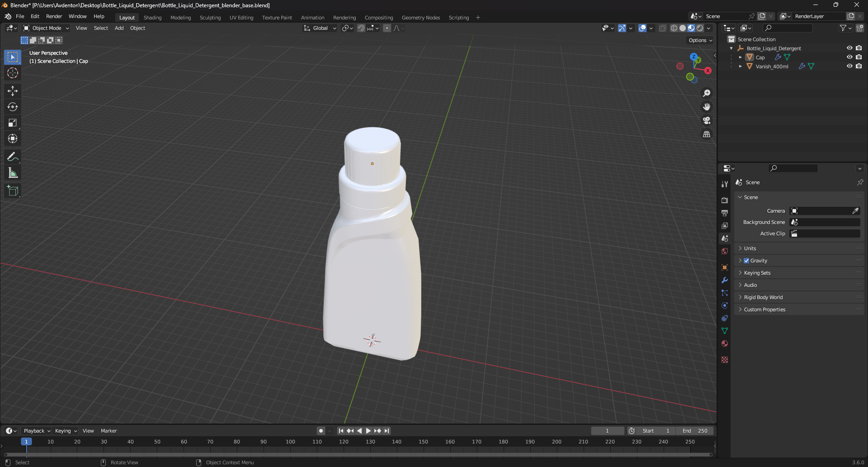The image size is (868, 467).
Task: Expand Vanish_400ml object in outliner
Action: 740,67
